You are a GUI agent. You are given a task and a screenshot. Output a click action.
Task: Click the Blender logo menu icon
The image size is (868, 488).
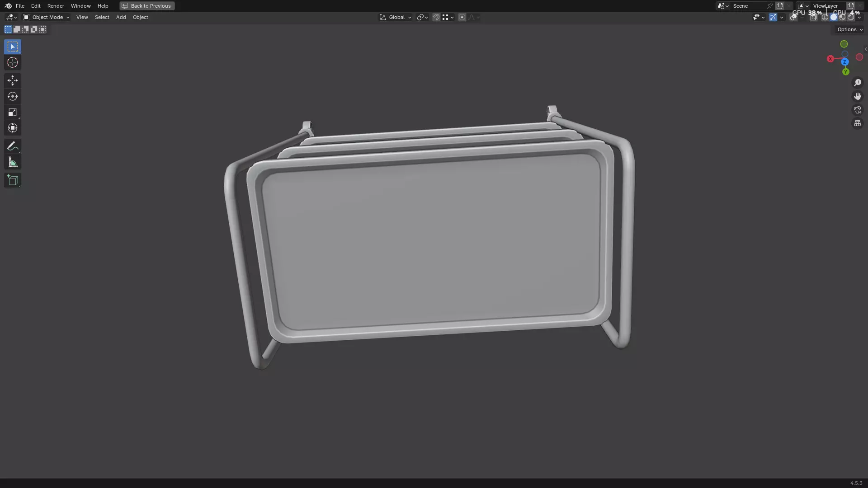(8, 6)
